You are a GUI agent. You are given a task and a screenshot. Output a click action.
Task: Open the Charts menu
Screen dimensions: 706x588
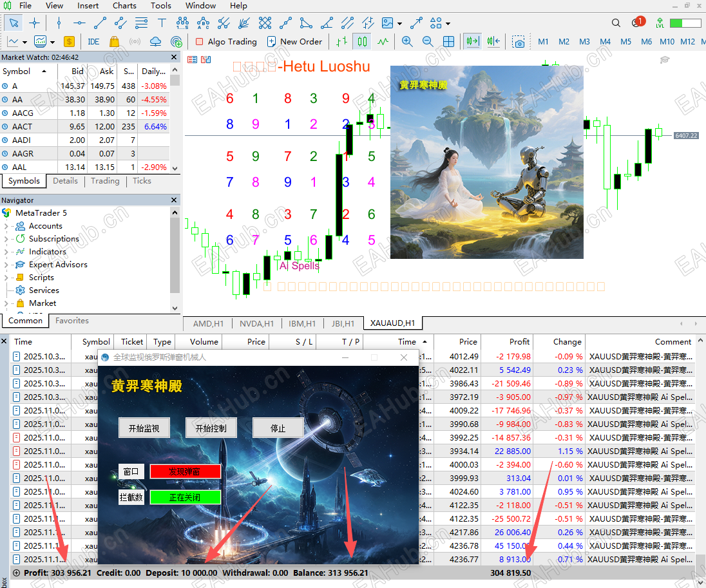[x=124, y=5]
